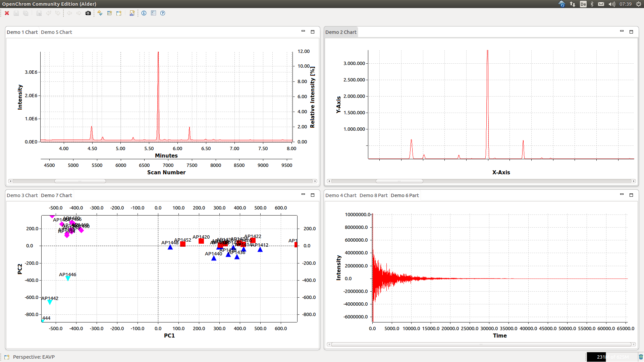Click right arrow of Demo 2 scrollbar
Viewport: 644px width, 362px height.
pos(633,181)
